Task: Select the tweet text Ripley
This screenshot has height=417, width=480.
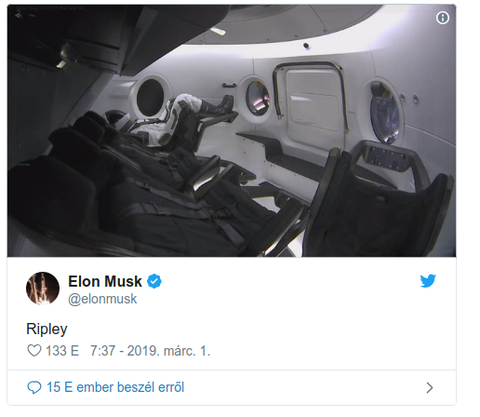Action: [x=47, y=329]
